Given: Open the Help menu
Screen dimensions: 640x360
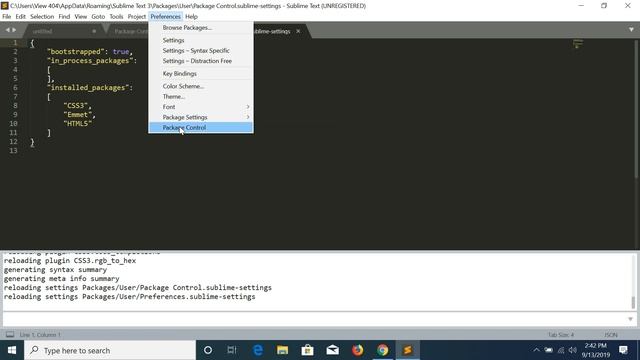Looking at the screenshot, I should point(191,17).
